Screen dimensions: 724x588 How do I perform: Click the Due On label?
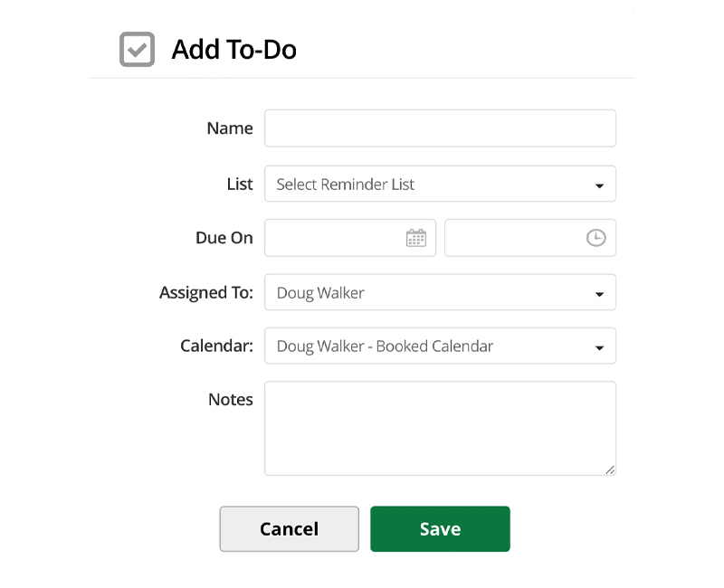coord(224,237)
